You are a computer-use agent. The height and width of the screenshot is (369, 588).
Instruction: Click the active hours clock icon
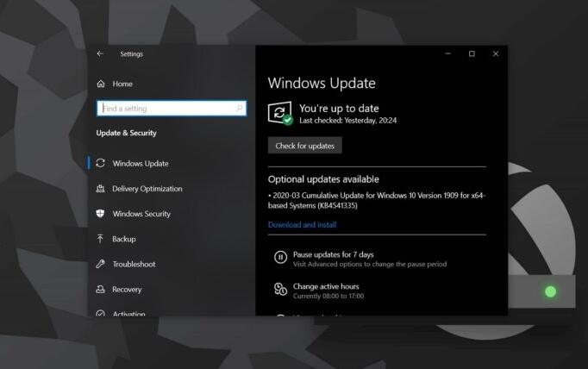(280, 289)
